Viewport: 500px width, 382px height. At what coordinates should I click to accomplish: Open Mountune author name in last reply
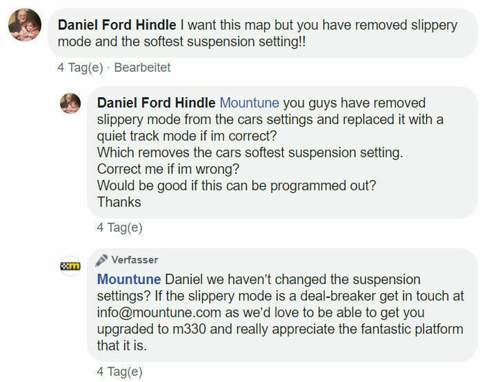point(129,279)
